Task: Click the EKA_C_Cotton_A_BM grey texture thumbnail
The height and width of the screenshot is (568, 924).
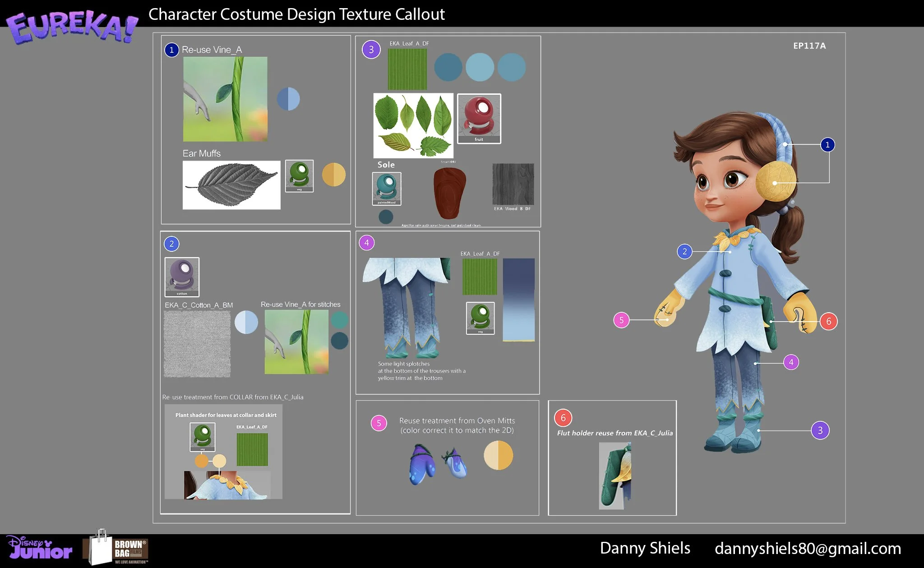Action: (x=197, y=344)
